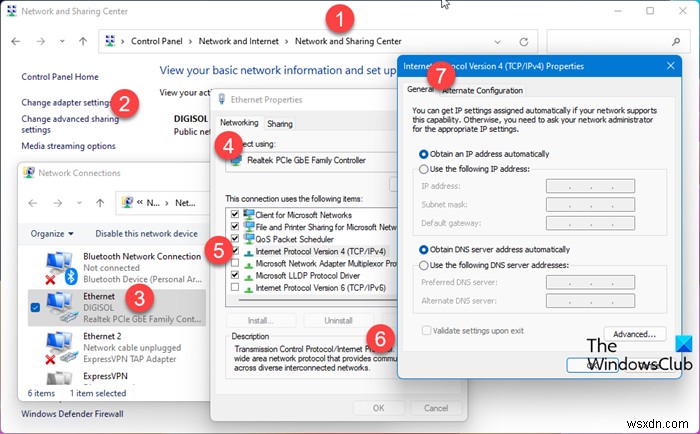
Task: Click the Advanced... button
Action: click(x=634, y=333)
